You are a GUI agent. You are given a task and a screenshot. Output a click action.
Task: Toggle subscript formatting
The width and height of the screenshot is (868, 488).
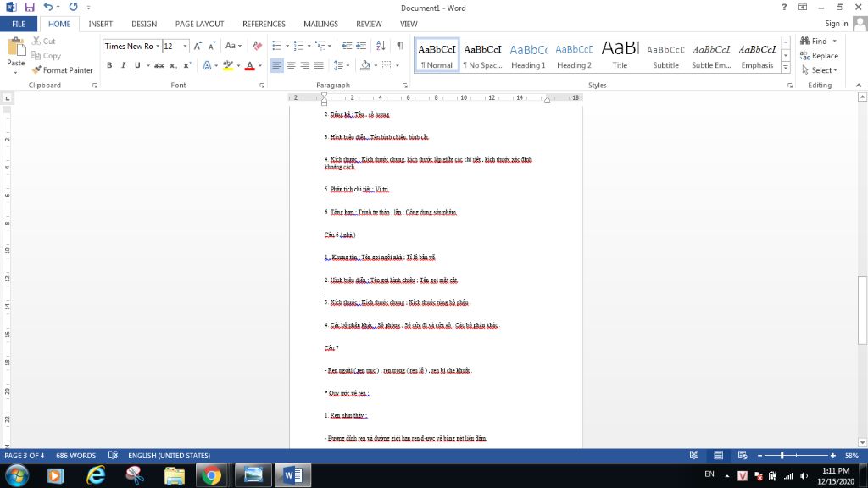173,65
